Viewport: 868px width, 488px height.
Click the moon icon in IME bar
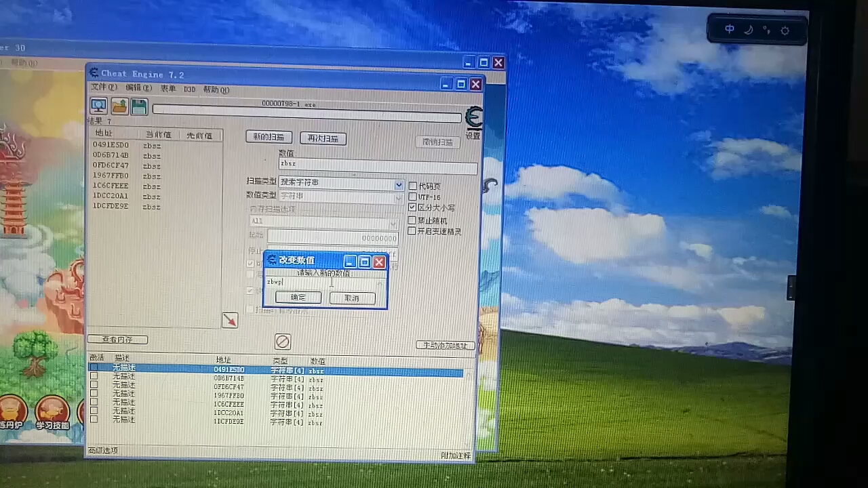pos(749,30)
